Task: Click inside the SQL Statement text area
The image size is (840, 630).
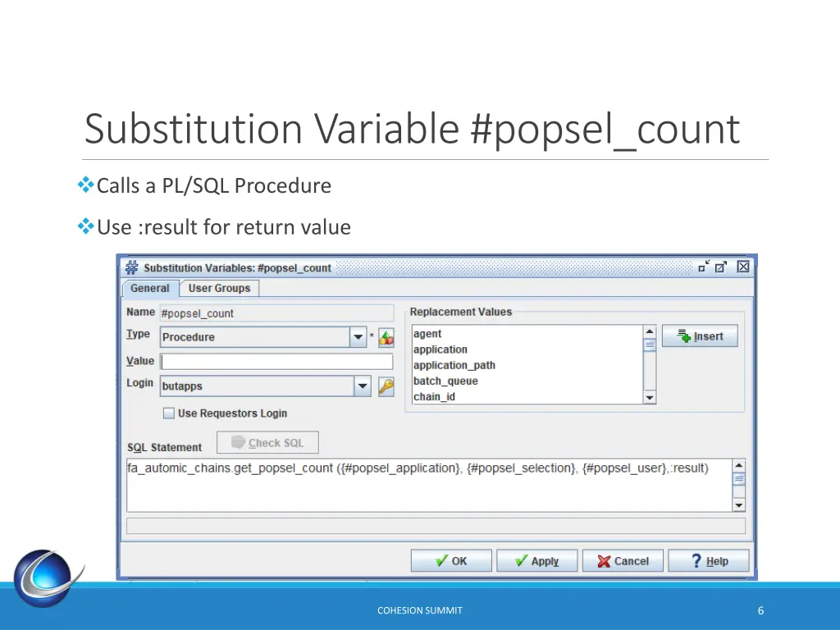Action: coord(429,486)
